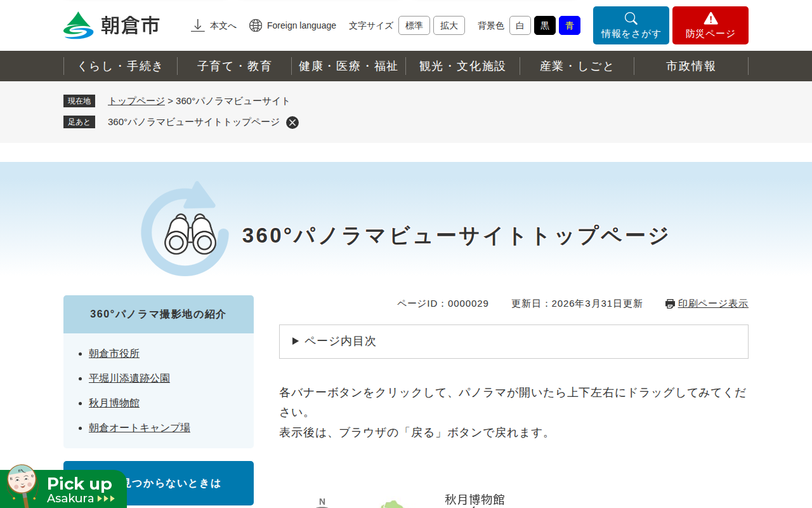812x508 pixels.
Task: Open the 産業・しごと menu
Action: 577,66
